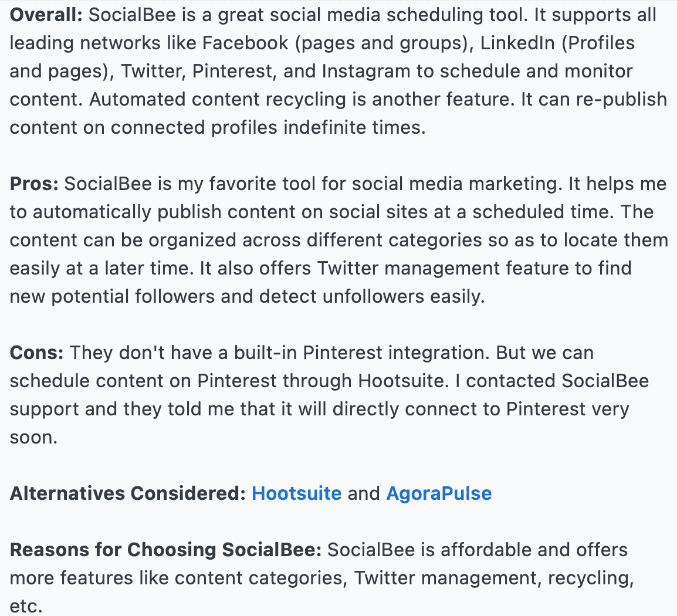Open the AgoraPulse alternatives link

point(439,493)
